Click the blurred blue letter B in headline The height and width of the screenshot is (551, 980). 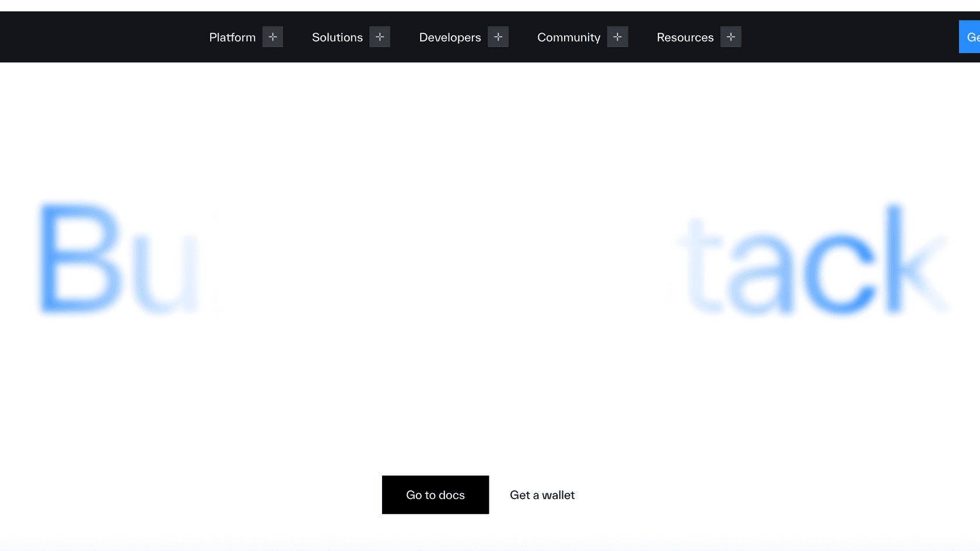click(x=80, y=258)
